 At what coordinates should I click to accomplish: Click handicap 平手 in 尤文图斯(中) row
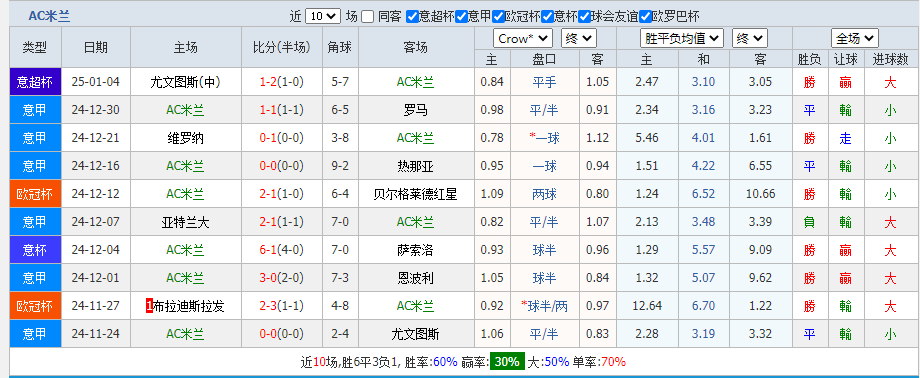544,82
